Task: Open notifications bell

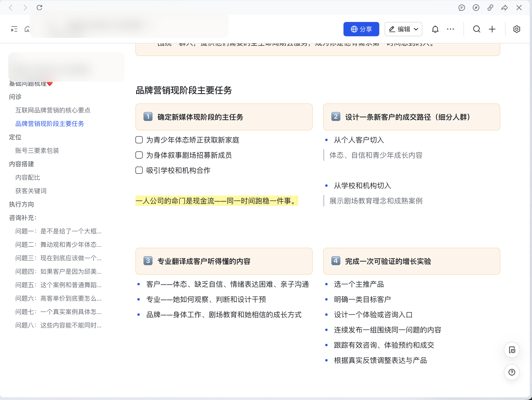Action: click(x=435, y=29)
